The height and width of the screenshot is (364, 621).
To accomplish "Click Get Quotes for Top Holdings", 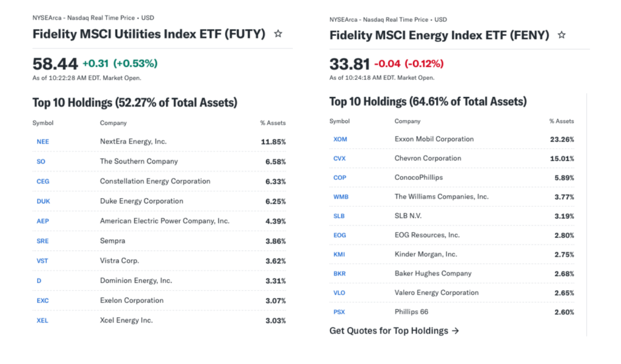I will coord(394,331).
